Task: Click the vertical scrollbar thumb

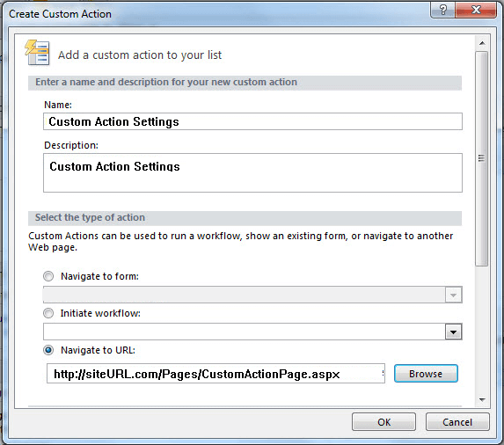Action: pyautogui.click(x=481, y=158)
